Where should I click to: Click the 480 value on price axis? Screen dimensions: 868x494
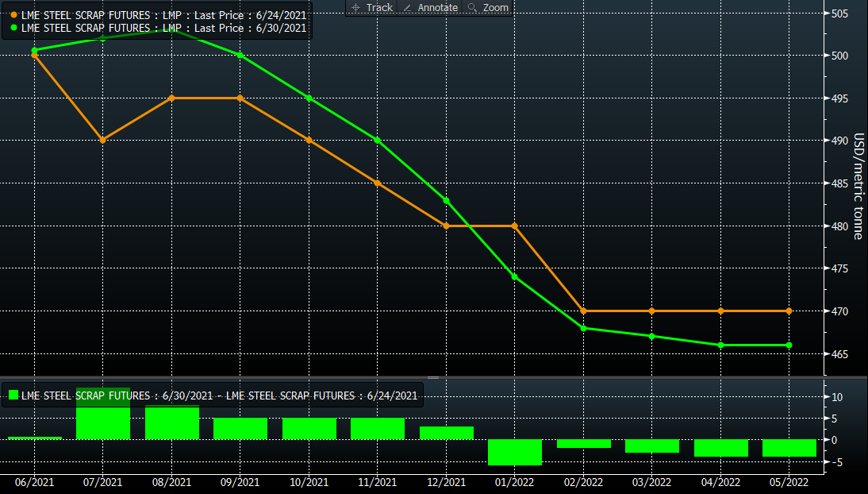pyautogui.click(x=839, y=226)
